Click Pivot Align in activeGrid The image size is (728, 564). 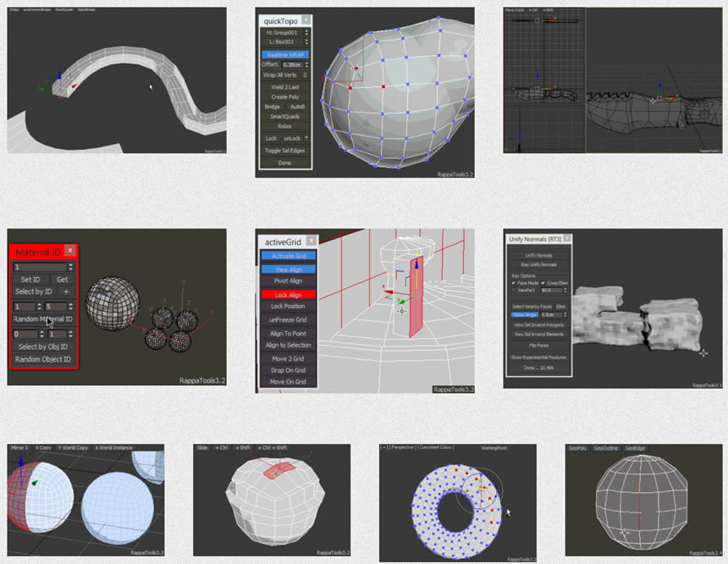point(289,280)
